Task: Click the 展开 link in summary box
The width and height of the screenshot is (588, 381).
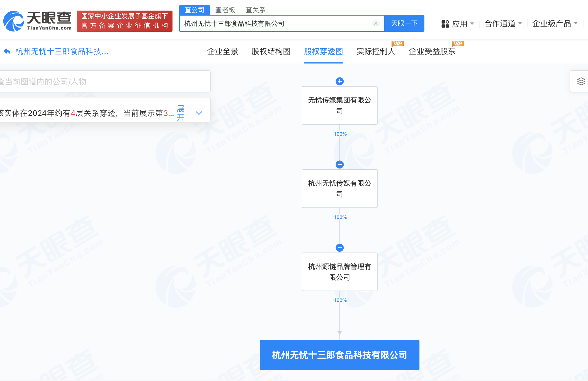Action: (181, 113)
